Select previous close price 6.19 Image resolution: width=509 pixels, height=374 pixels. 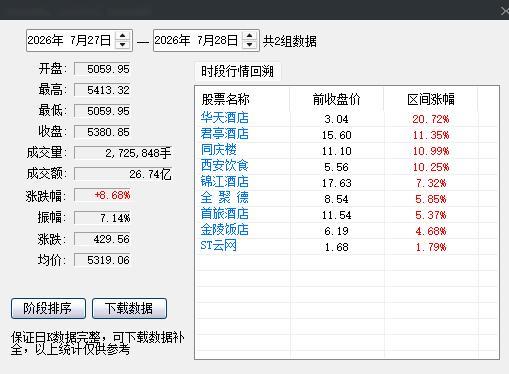point(337,231)
